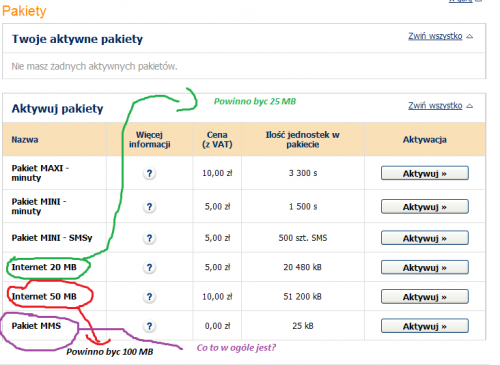
Task: Collapse all in Twoje aktywne pakiety
Action: tap(440, 36)
